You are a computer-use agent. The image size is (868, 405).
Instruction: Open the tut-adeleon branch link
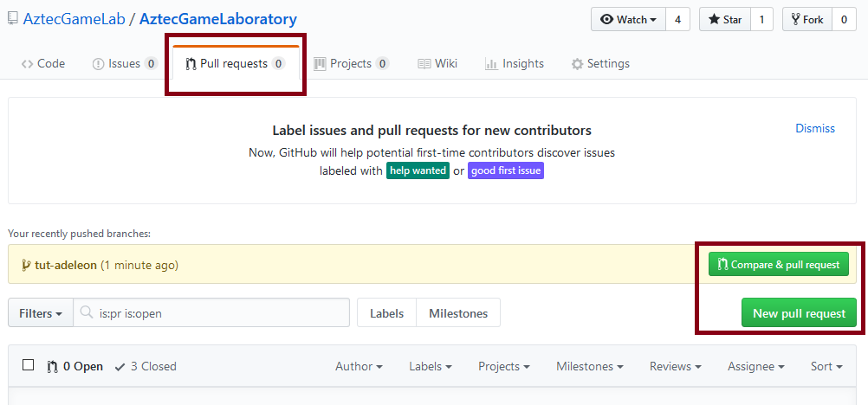tap(66, 266)
